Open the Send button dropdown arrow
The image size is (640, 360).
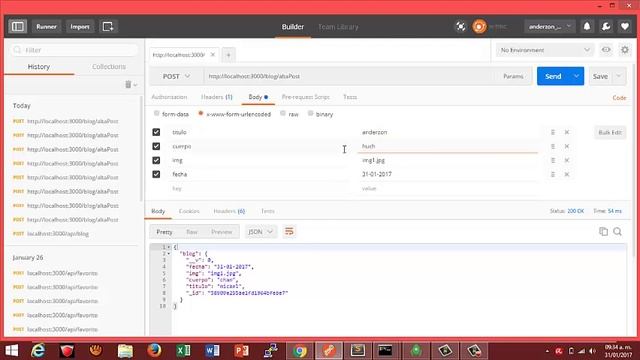[x=576, y=76]
